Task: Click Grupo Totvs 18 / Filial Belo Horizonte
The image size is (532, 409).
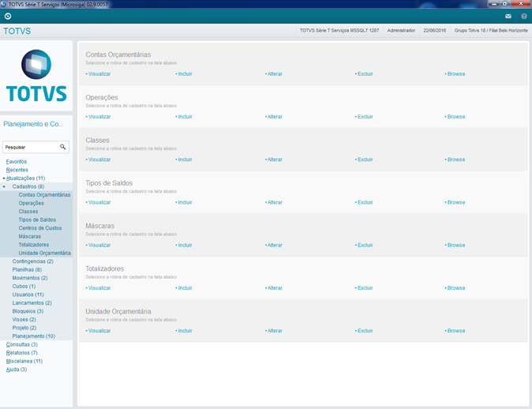Action: 491,31
